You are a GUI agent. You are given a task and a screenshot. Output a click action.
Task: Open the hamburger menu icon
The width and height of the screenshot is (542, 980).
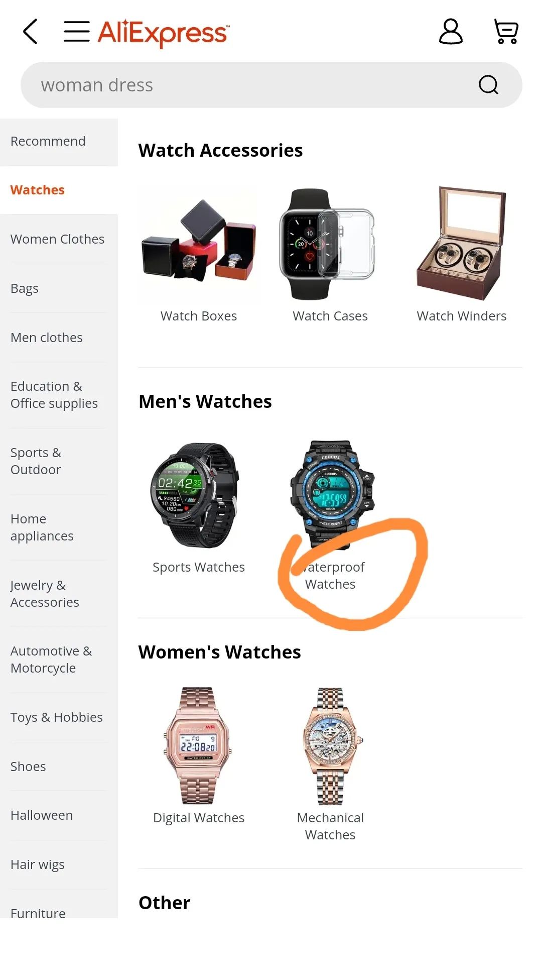[76, 32]
